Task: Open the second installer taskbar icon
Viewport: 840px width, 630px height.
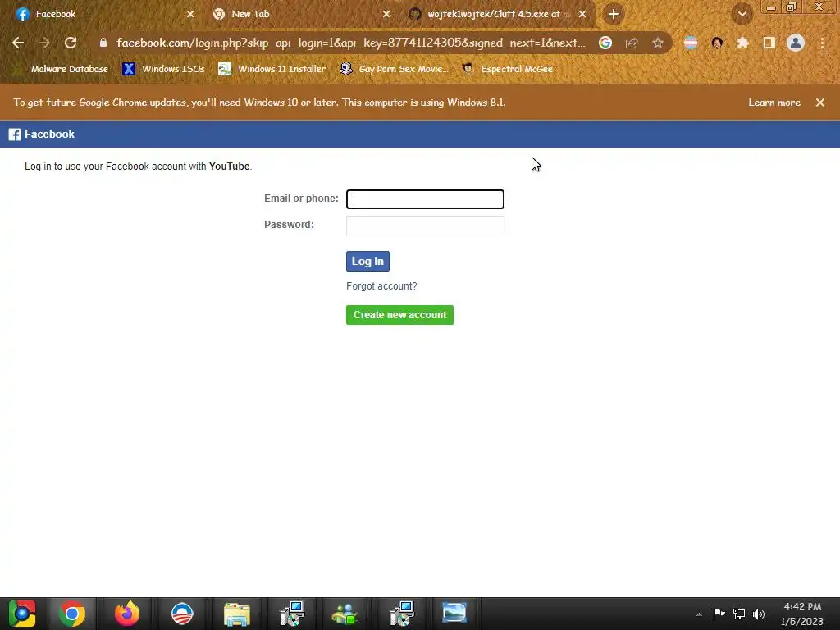Action: (402, 614)
